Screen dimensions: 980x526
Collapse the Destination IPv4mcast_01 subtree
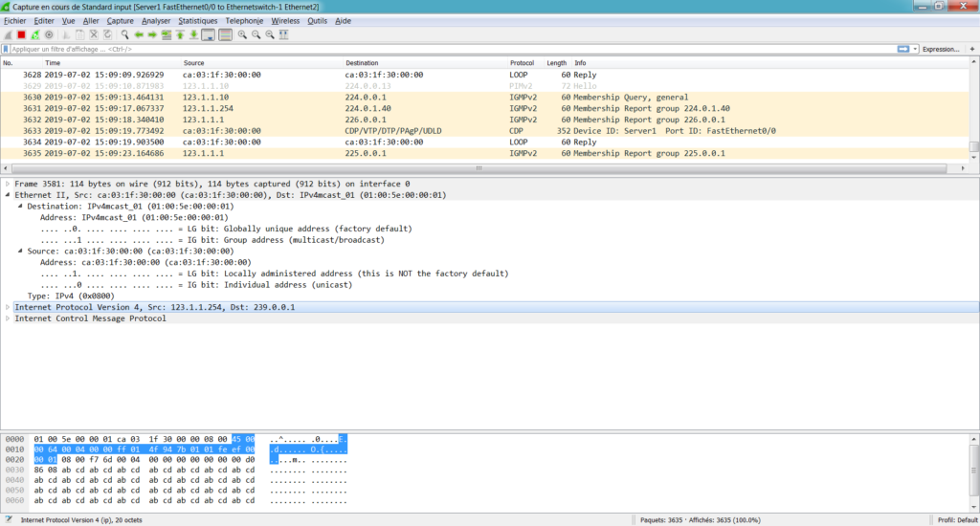(x=20, y=207)
